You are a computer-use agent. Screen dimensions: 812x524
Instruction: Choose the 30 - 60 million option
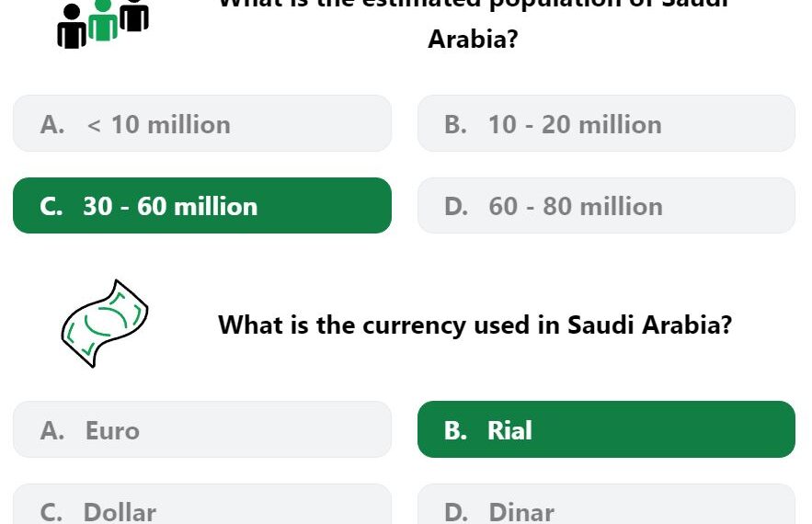point(202,206)
